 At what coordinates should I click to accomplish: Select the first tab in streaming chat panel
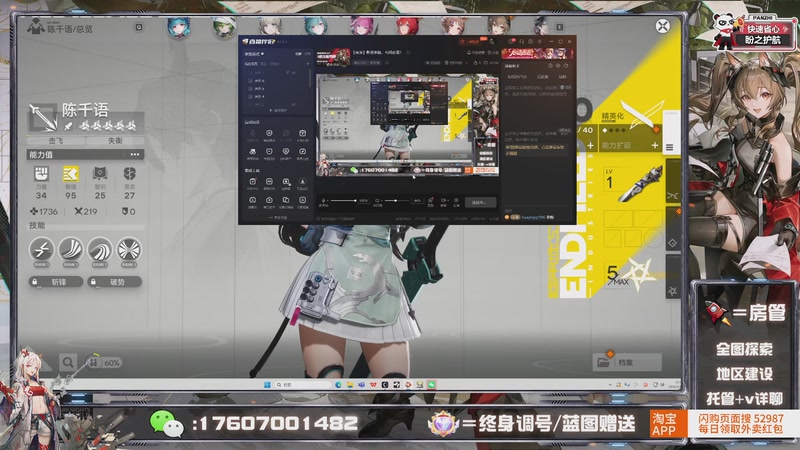(517, 77)
